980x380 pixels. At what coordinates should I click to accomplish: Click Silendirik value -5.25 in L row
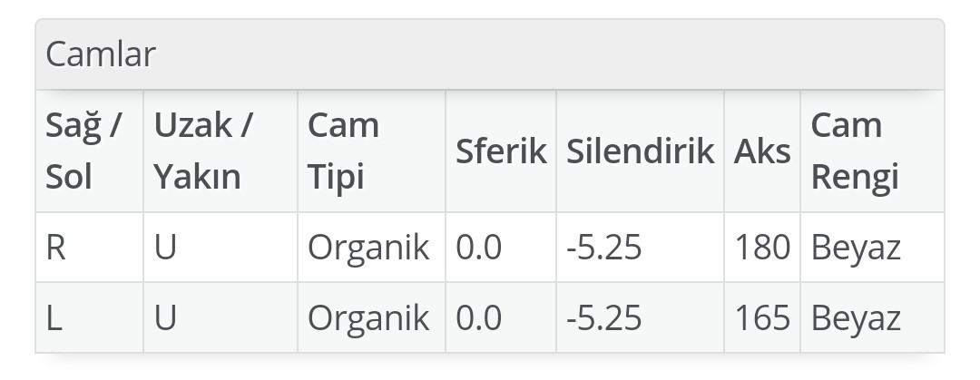pos(603,317)
